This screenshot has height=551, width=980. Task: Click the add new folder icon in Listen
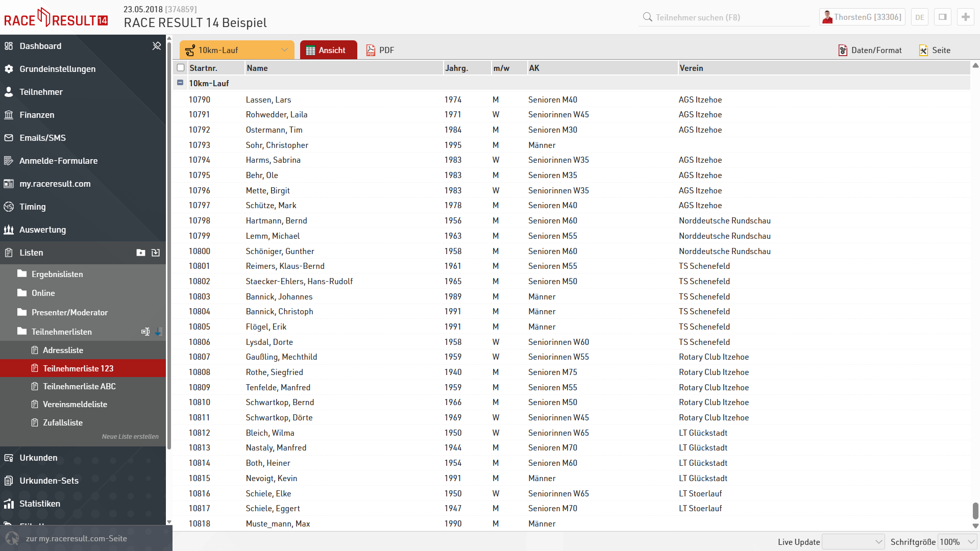coord(141,253)
